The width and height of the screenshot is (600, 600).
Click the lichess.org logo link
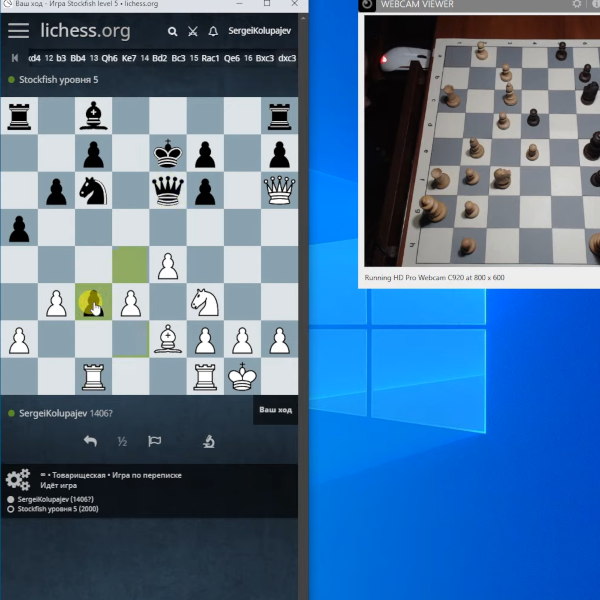85,31
